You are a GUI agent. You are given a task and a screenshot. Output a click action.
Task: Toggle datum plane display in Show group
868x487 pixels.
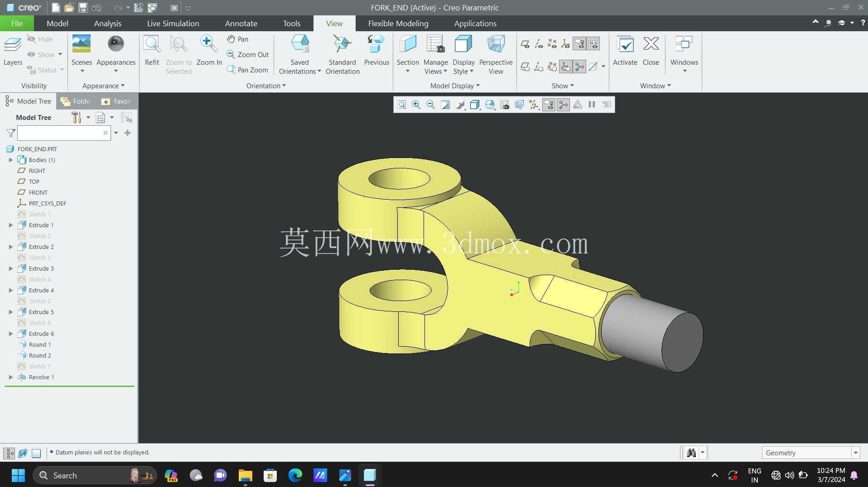click(x=525, y=44)
